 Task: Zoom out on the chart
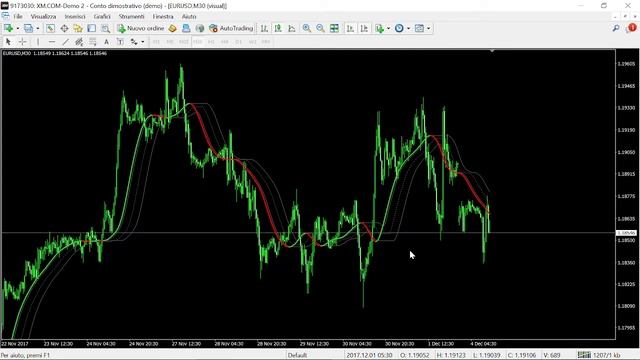pos(320,28)
